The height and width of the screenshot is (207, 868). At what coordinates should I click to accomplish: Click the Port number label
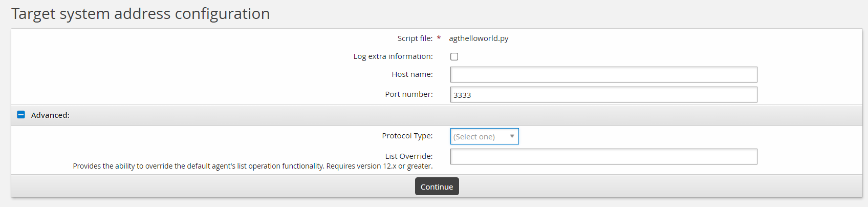click(x=408, y=94)
